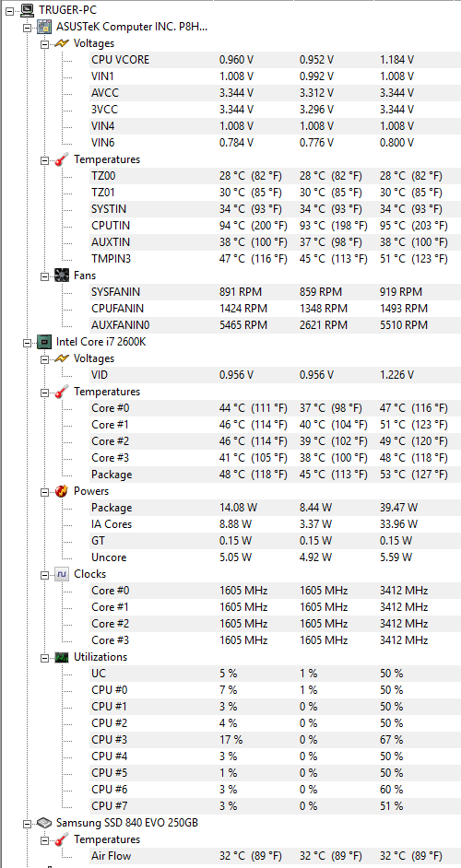Click the motherboard Temperatures thermometer icon
Viewport: 461px width, 868px height.
[62, 159]
